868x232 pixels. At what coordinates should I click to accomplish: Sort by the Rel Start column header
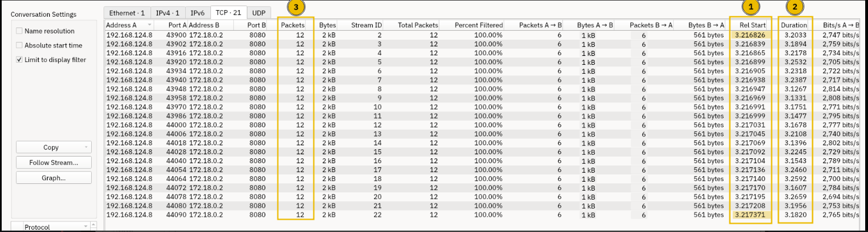click(x=752, y=26)
